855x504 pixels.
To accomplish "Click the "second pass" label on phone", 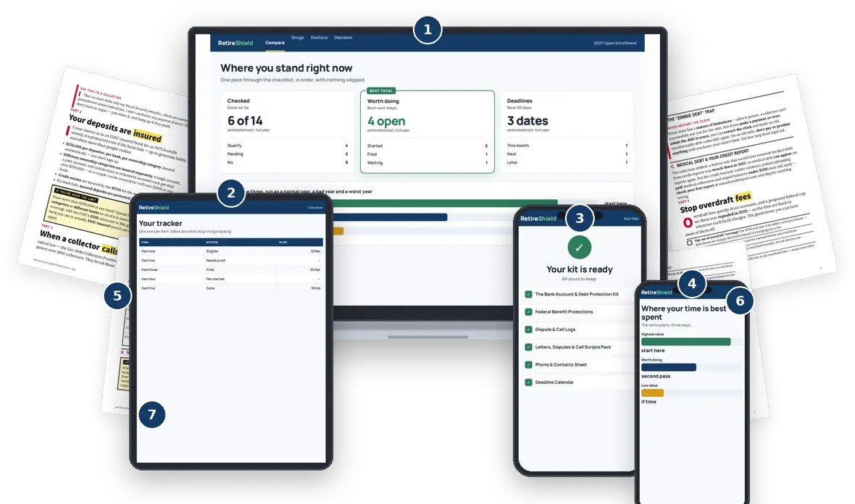I will (656, 377).
